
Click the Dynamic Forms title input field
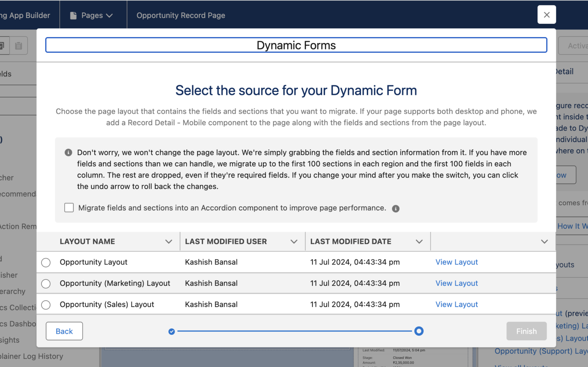tap(296, 45)
